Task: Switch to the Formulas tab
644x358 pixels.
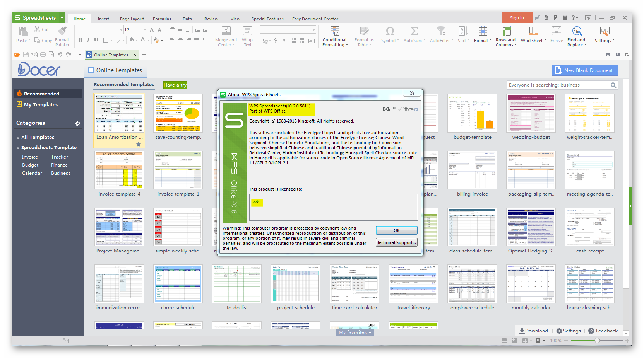Action: pyautogui.click(x=162, y=19)
